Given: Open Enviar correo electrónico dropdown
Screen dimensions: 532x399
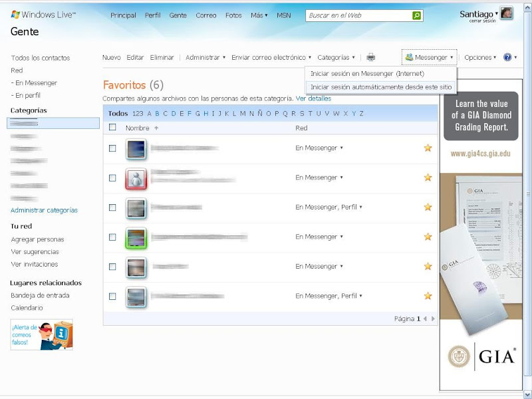Looking at the screenshot, I should 271,57.
